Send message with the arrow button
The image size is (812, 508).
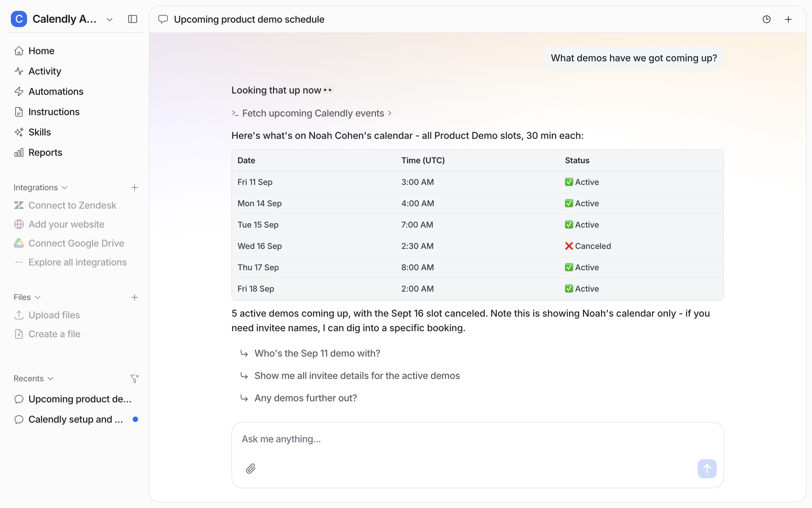tap(707, 469)
